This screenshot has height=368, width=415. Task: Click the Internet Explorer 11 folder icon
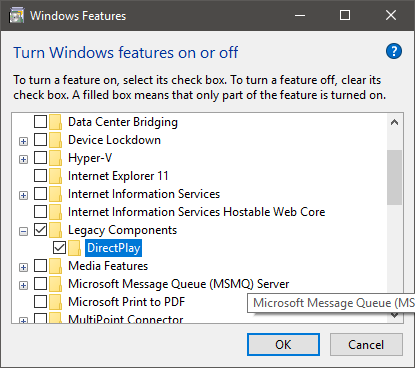pyautogui.click(x=55, y=176)
